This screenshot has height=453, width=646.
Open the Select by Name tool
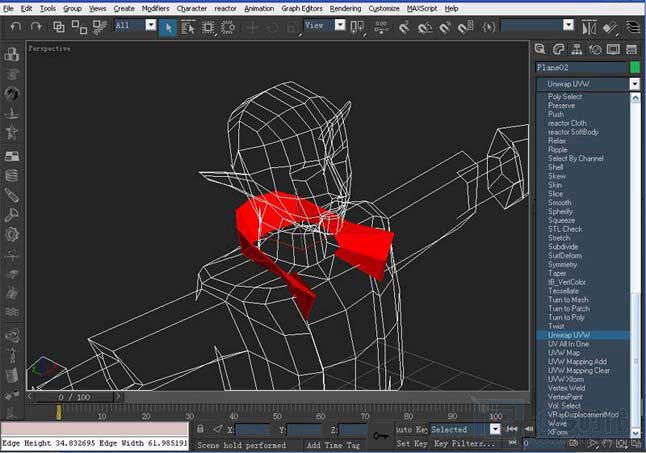point(188,28)
